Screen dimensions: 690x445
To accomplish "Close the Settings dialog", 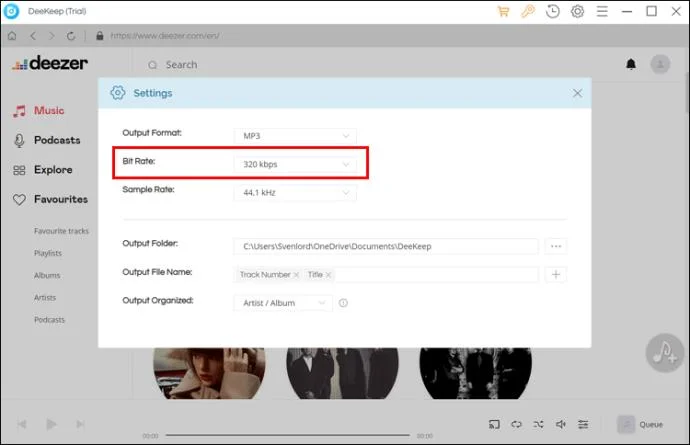I will pyautogui.click(x=577, y=93).
